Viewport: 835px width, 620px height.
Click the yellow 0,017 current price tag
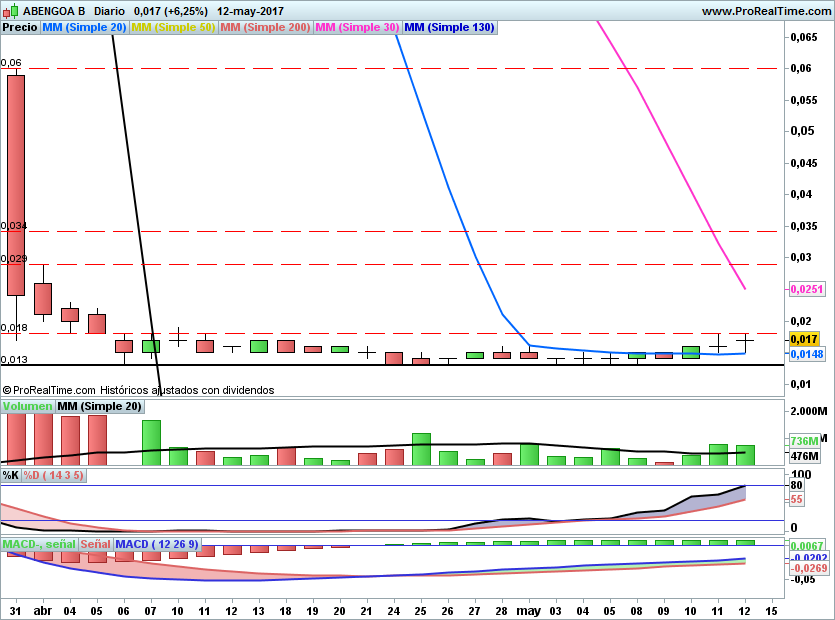pos(804,340)
